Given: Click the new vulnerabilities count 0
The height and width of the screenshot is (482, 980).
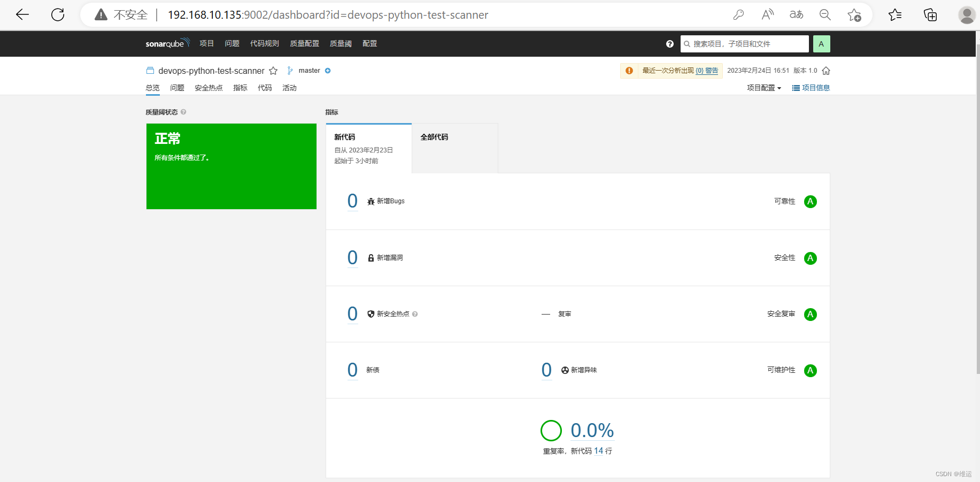Looking at the screenshot, I should click(352, 258).
